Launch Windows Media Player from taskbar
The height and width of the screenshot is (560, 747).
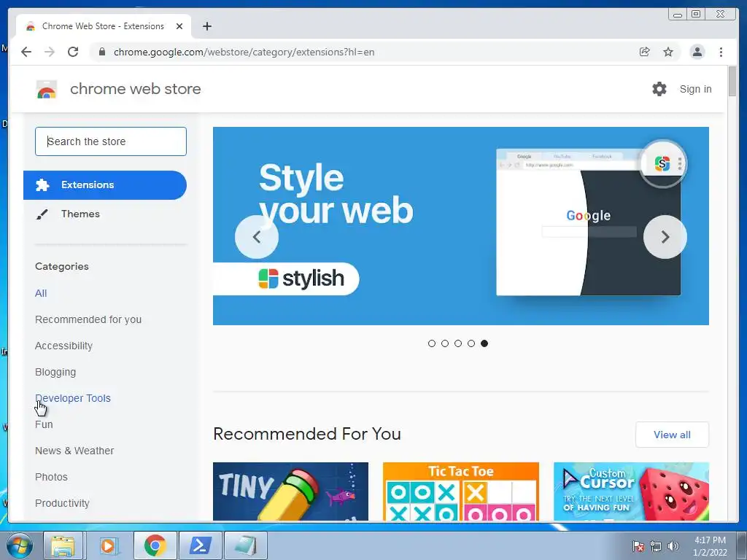(109, 545)
